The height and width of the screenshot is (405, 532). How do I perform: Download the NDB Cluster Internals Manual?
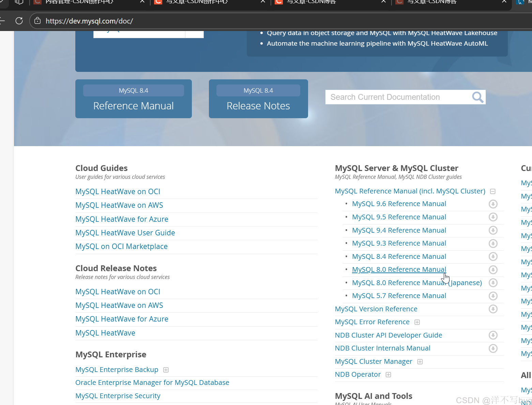point(493,348)
